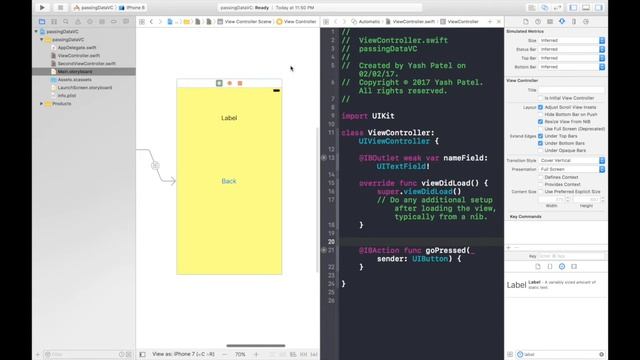The image size is (640, 360).
Task: Open the project navigator folder icon
Action: 42,22
